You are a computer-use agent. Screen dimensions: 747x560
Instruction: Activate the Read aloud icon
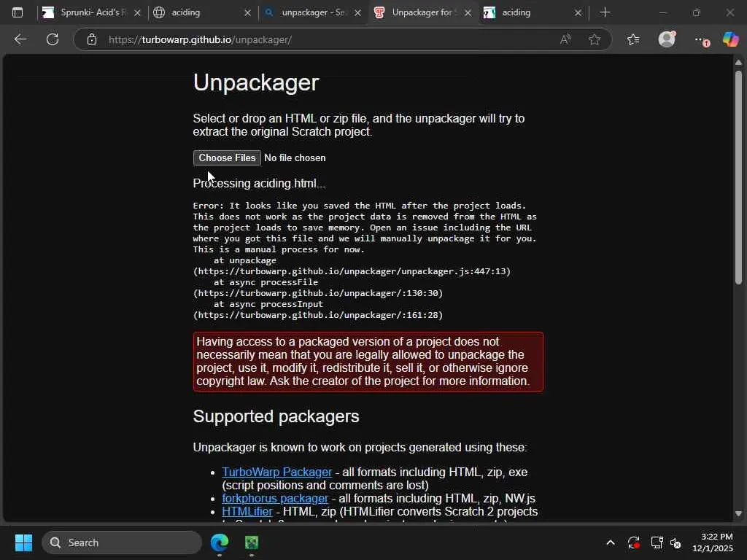pos(565,39)
